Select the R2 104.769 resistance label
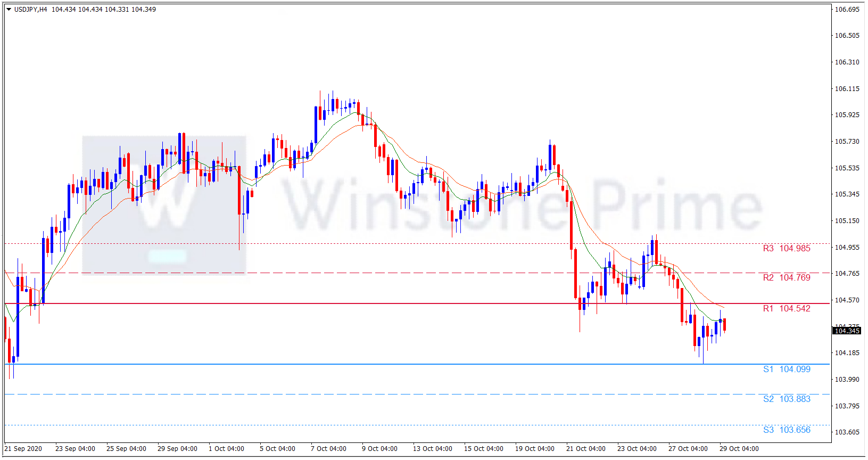 click(786, 278)
